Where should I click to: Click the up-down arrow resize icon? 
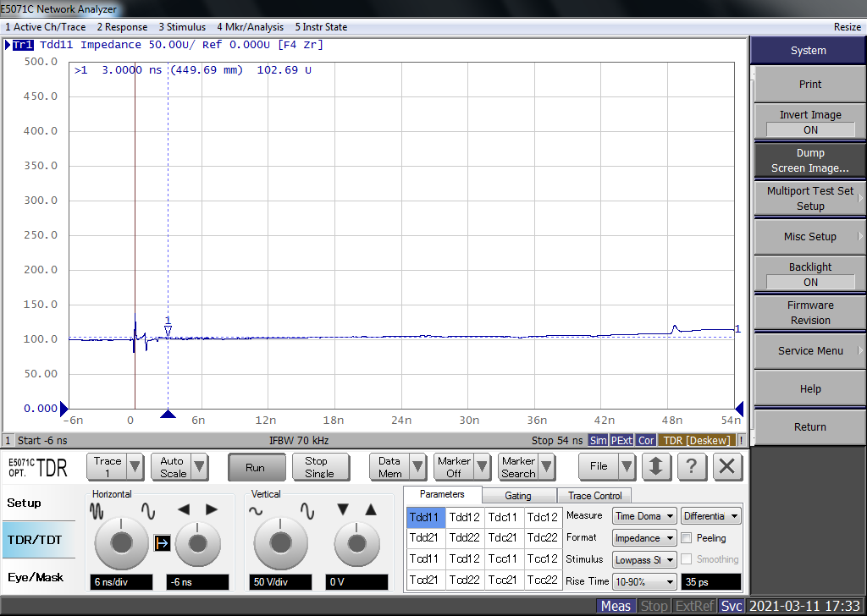[x=656, y=466]
